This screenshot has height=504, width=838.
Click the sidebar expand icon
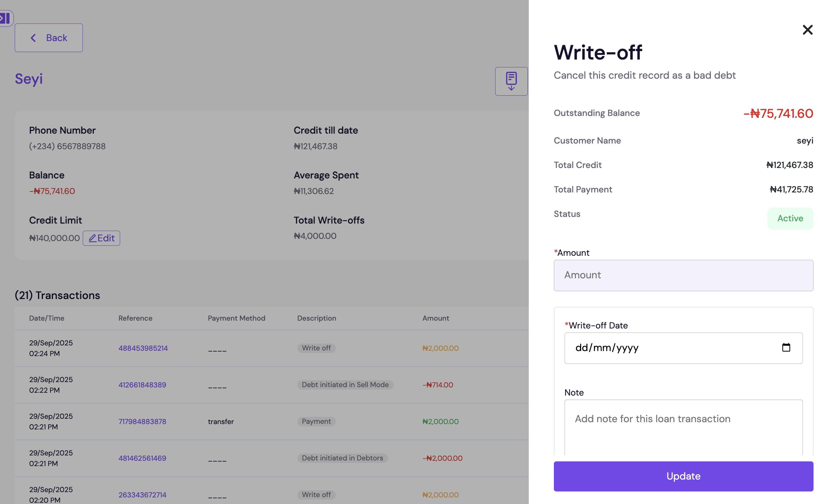click(5, 18)
